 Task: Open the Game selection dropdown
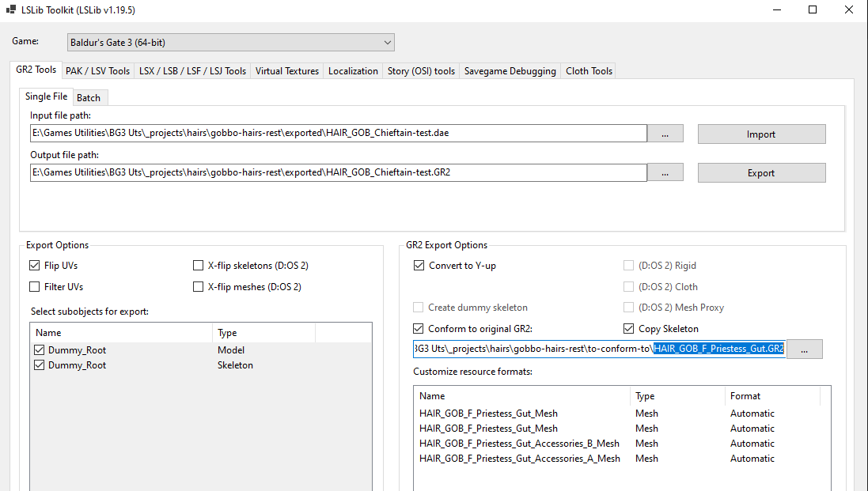click(231, 43)
